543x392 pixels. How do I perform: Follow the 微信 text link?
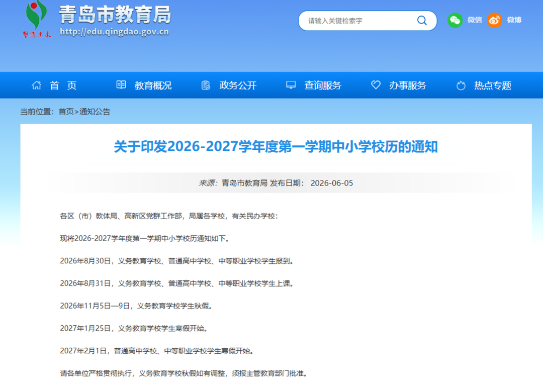[475, 20]
